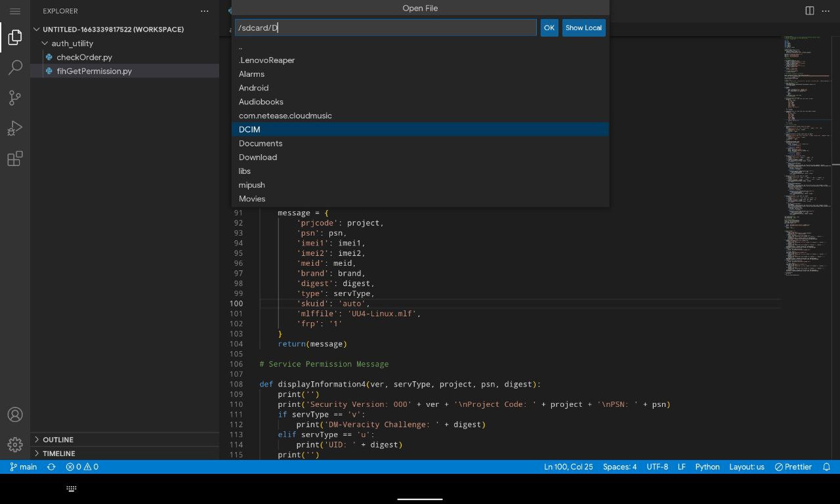The width and height of the screenshot is (840, 504).
Task: Open the hamburger application menu
Action: point(15,11)
